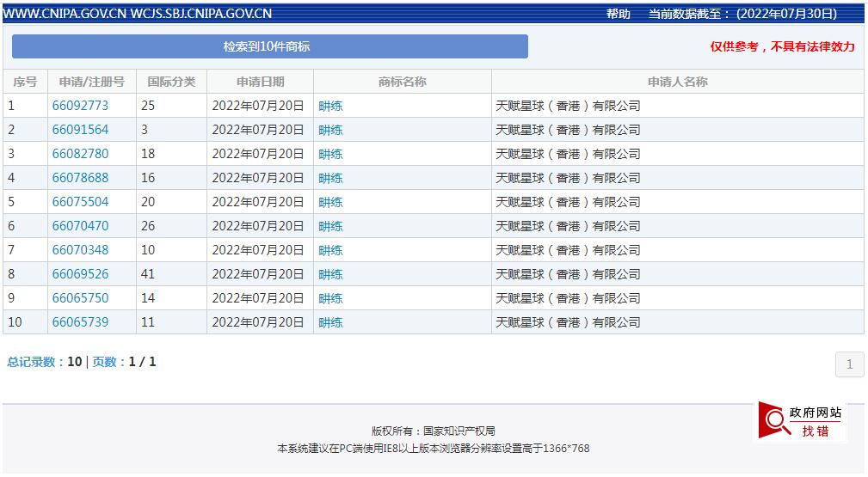Viewport: 868px width, 477px height.
Task: Open application number 66065739
Action: tap(80, 322)
